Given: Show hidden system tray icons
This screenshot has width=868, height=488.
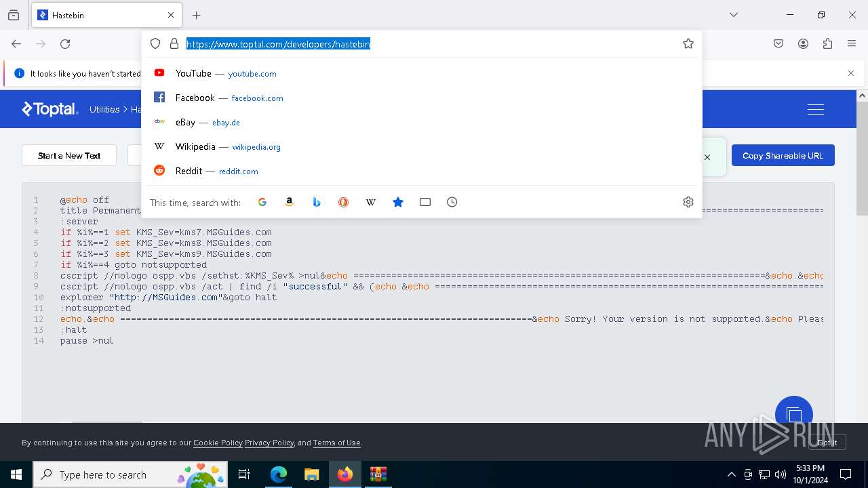Looking at the screenshot, I should pos(731,474).
